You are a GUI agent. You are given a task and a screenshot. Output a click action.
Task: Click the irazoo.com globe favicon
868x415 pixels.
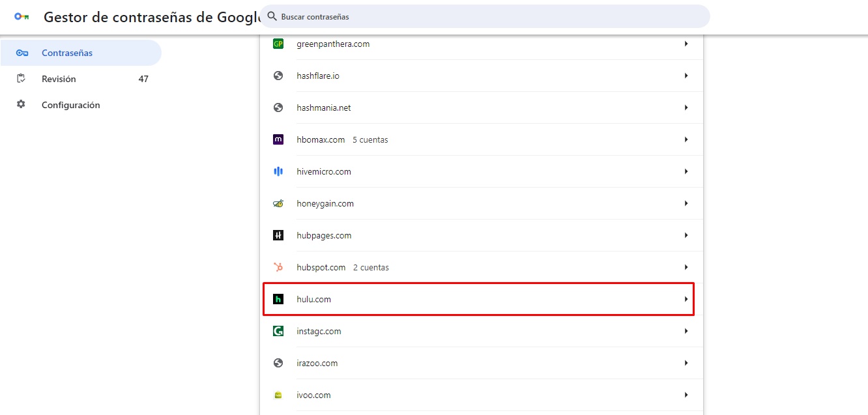tap(278, 363)
